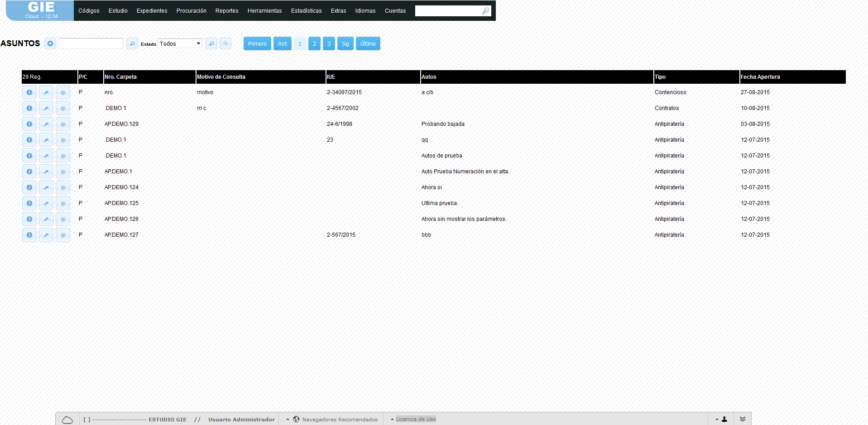Click wrench icon for AP.DEMO.125 row
The image size is (868, 425).
point(46,203)
